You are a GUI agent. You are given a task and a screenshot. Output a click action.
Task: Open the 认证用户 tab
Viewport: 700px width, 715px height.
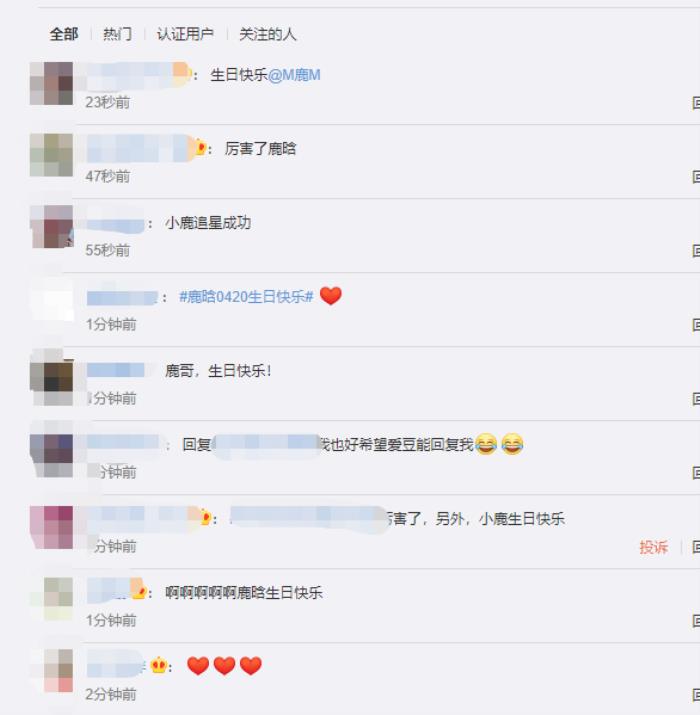pyautogui.click(x=185, y=34)
